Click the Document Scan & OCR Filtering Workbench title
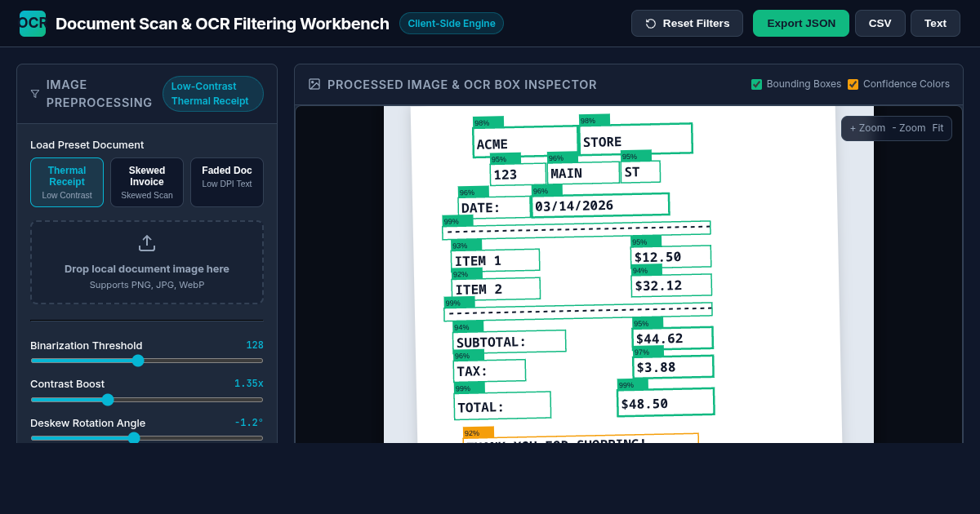 [222, 24]
